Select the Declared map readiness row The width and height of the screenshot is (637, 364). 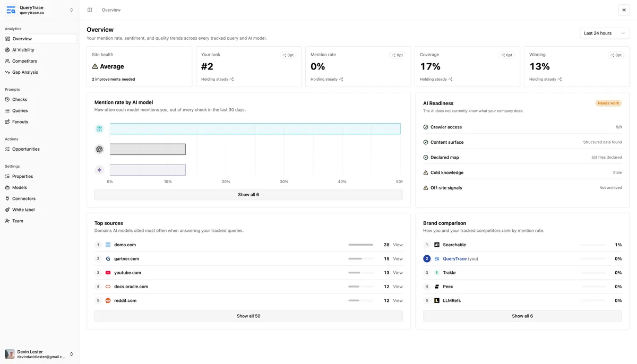522,158
